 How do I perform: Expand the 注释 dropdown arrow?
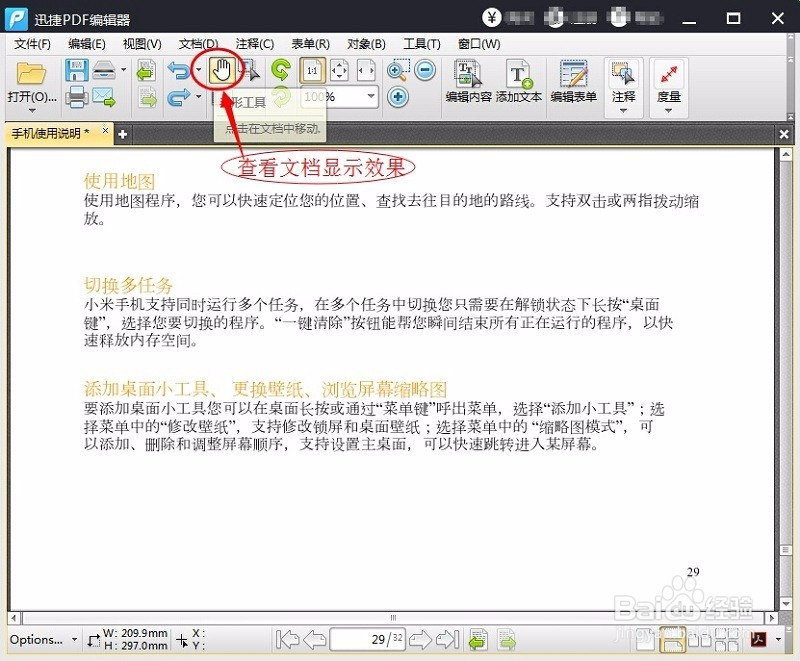point(623,111)
